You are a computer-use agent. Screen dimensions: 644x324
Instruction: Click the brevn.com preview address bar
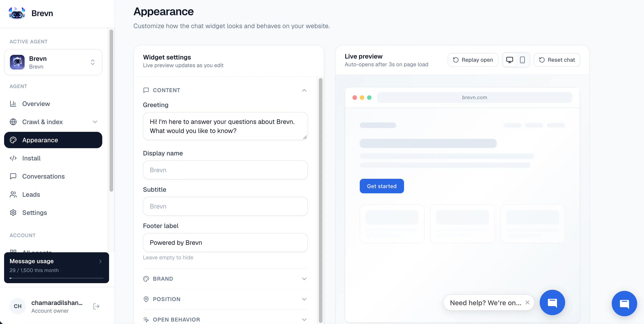coord(474,97)
